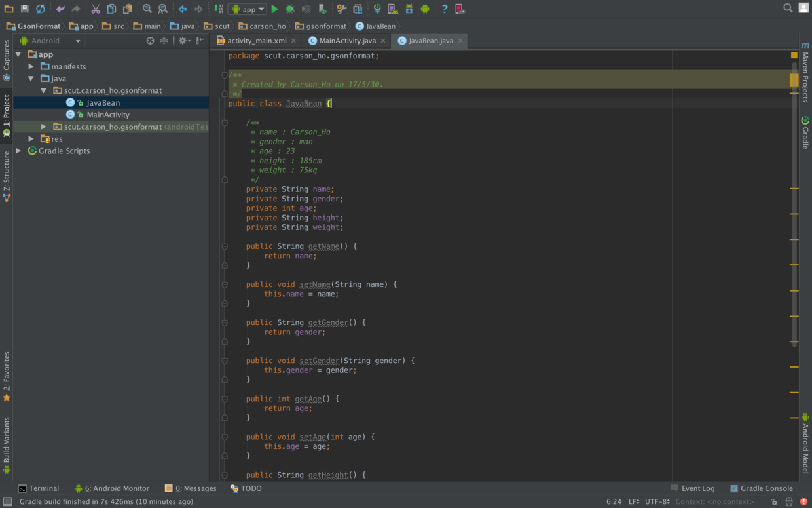The image size is (812, 508).
Task: Open the app run configuration dropdown
Action: (248, 9)
